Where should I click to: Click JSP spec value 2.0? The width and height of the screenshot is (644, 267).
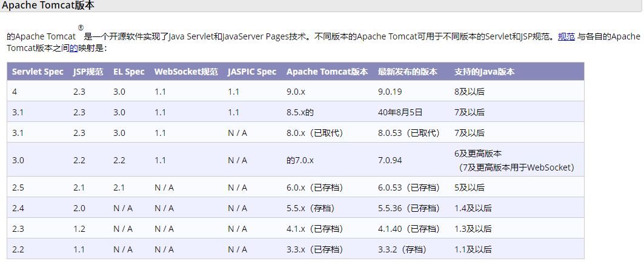pyautogui.click(x=79, y=208)
